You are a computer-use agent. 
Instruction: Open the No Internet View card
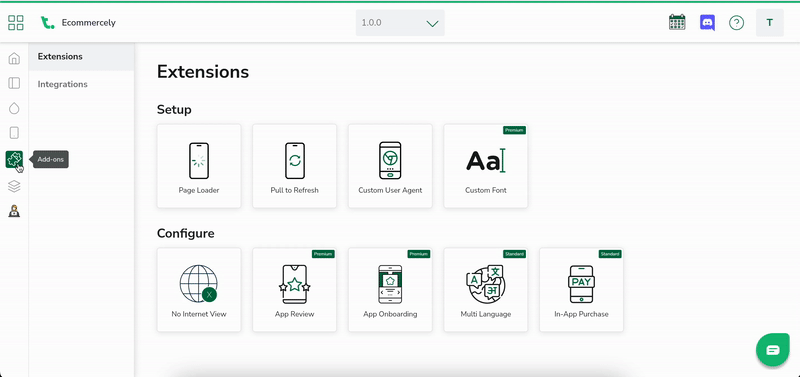pyautogui.click(x=199, y=290)
